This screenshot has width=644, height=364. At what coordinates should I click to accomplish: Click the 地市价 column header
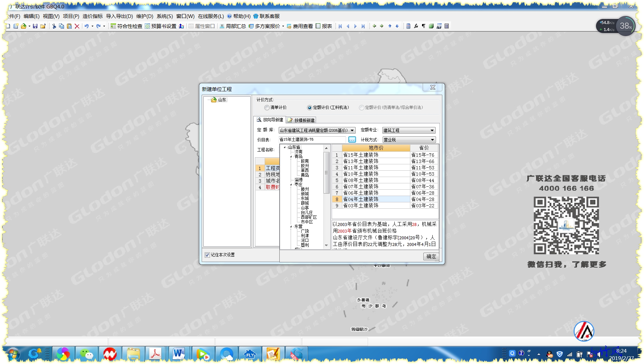coord(376,148)
